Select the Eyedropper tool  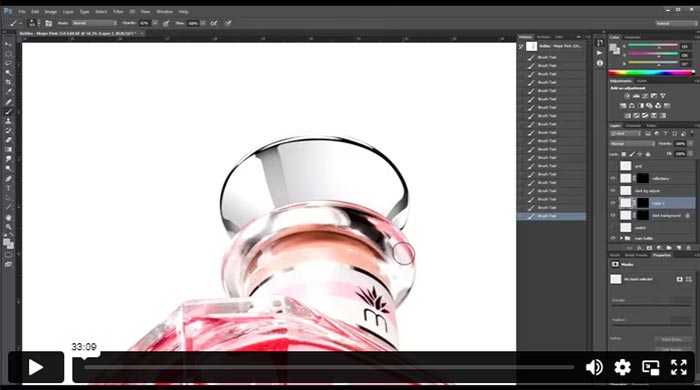coord(8,92)
